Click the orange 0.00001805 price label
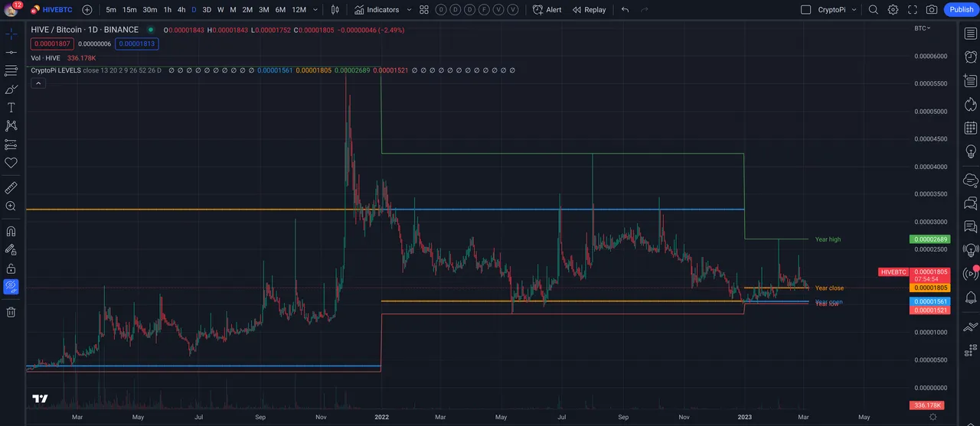Screen dimensions: 980x426 [929, 288]
